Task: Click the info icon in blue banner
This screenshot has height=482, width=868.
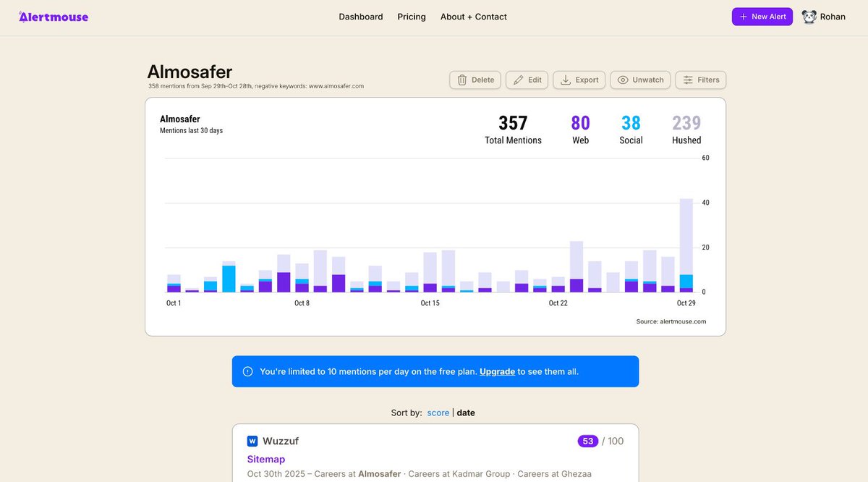Action: click(x=247, y=371)
